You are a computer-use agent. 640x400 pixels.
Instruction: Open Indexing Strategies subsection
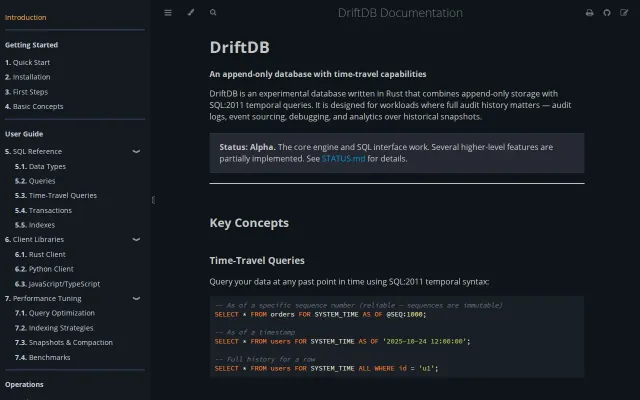click(x=54, y=328)
